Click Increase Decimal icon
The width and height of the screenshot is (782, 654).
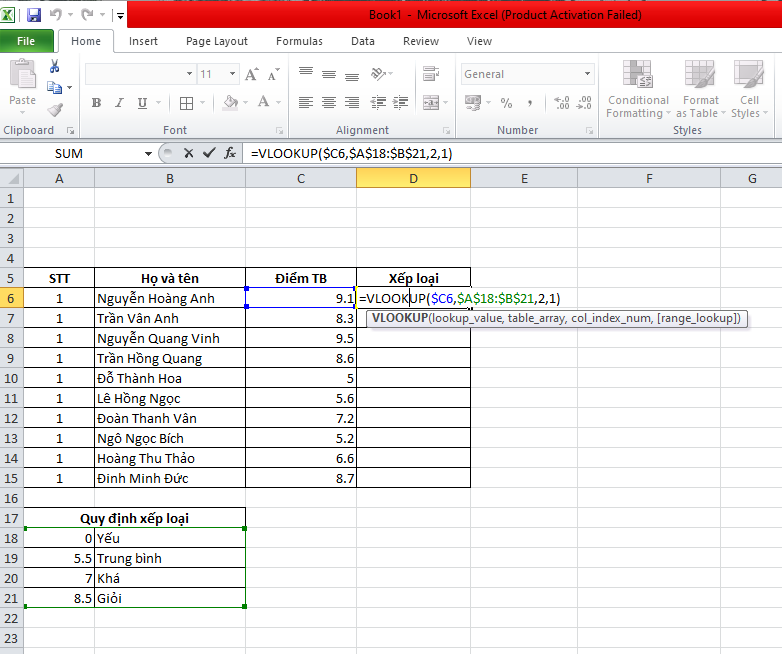[x=562, y=103]
